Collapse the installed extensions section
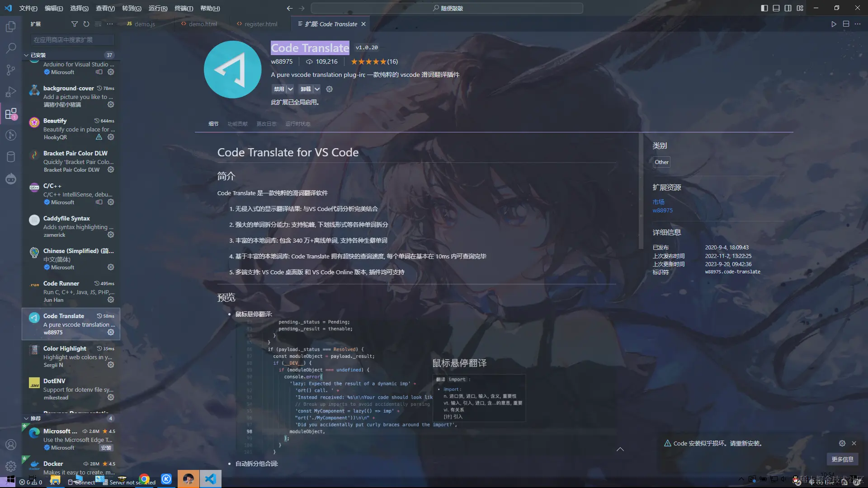This screenshot has height=488, width=868. click(x=26, y=55)
